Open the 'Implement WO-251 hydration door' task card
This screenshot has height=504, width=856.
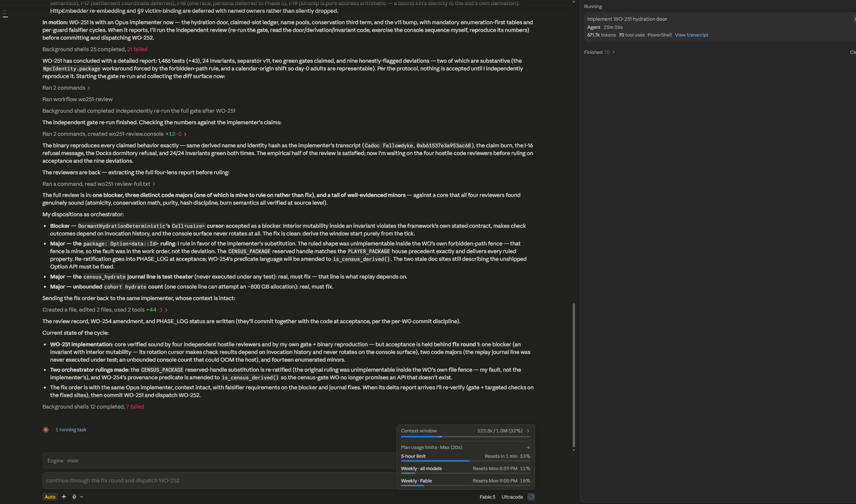coord(720,27)
